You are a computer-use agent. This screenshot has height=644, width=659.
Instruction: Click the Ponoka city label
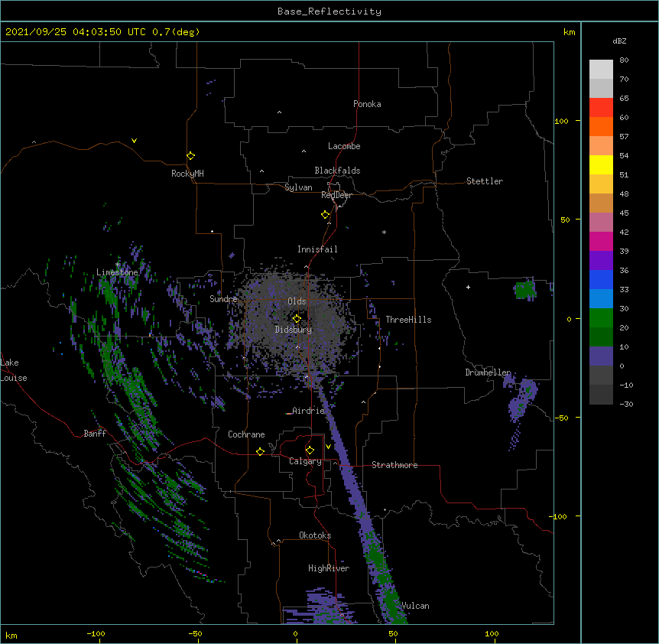367,104
